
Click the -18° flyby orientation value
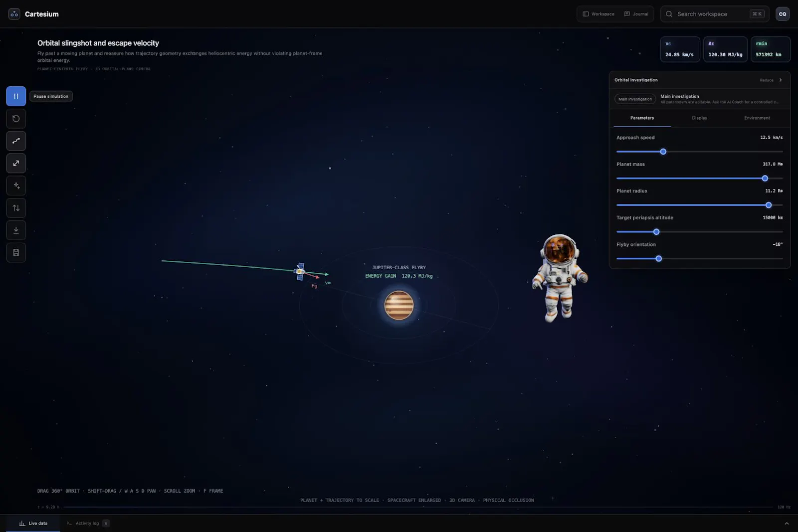[778, 245]
